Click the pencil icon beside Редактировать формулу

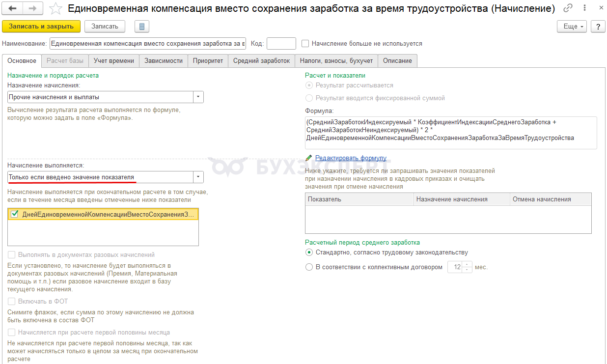pos(309,158)
